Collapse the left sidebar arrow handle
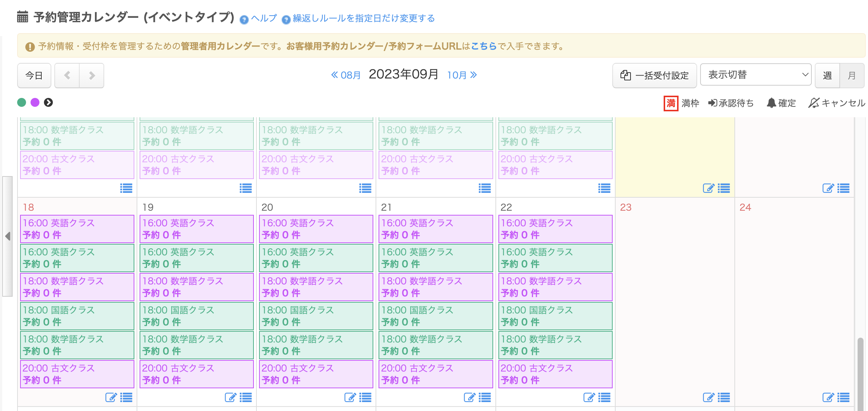 [x=7, y=236]
